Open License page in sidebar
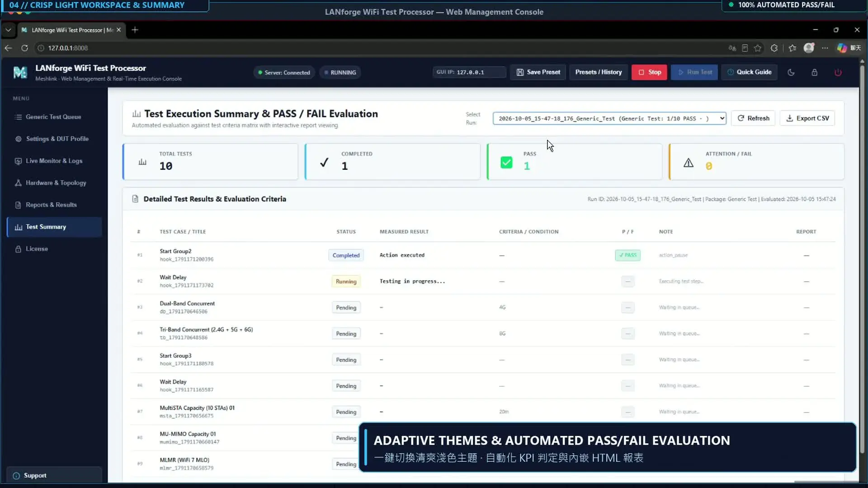Screen dimensions: 868x488 coord(54,249)
